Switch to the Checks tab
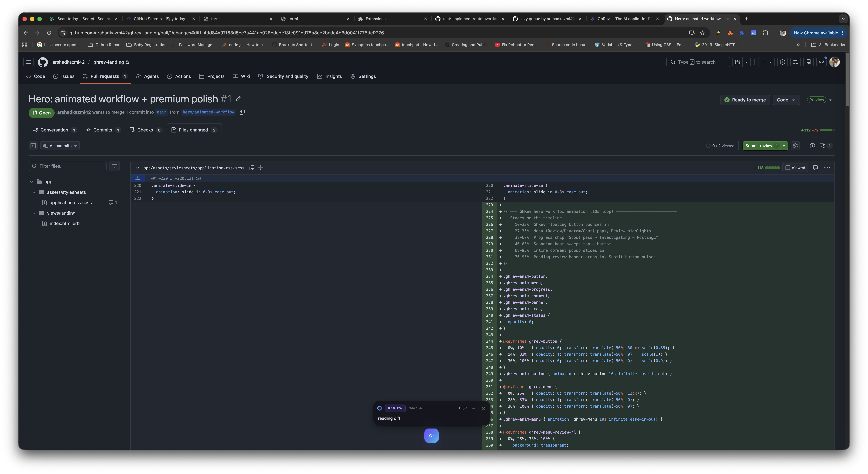 [146, 130]
